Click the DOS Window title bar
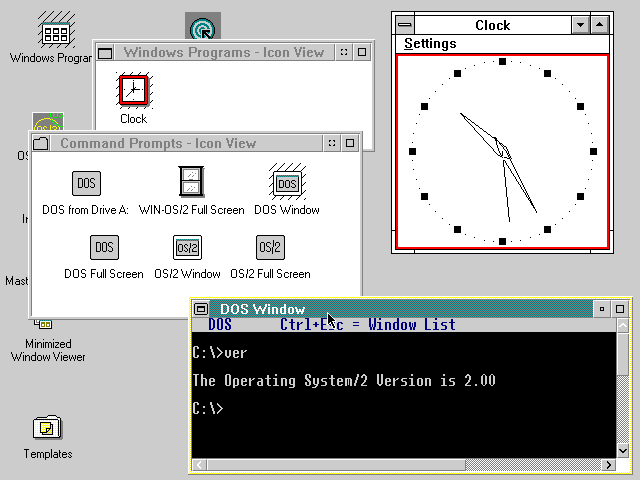 point(401,309)
